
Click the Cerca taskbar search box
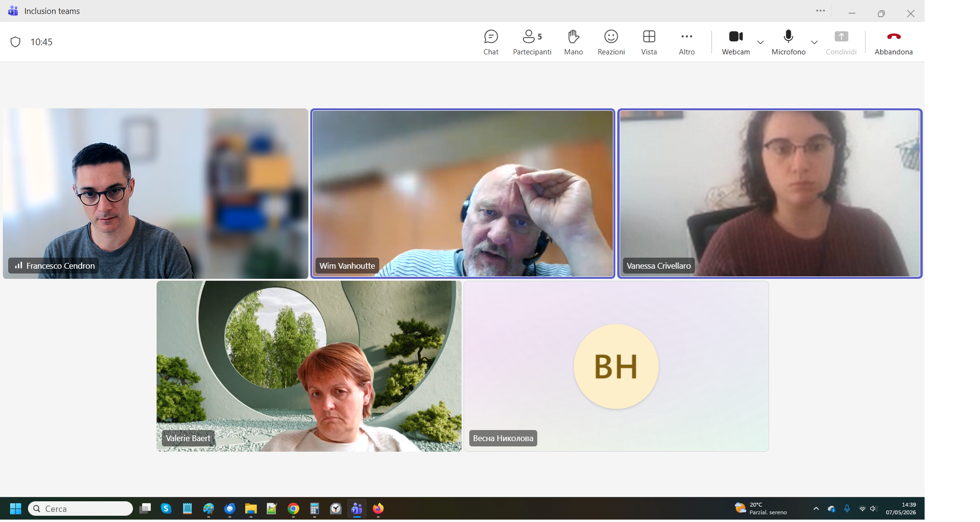point(80,509)
